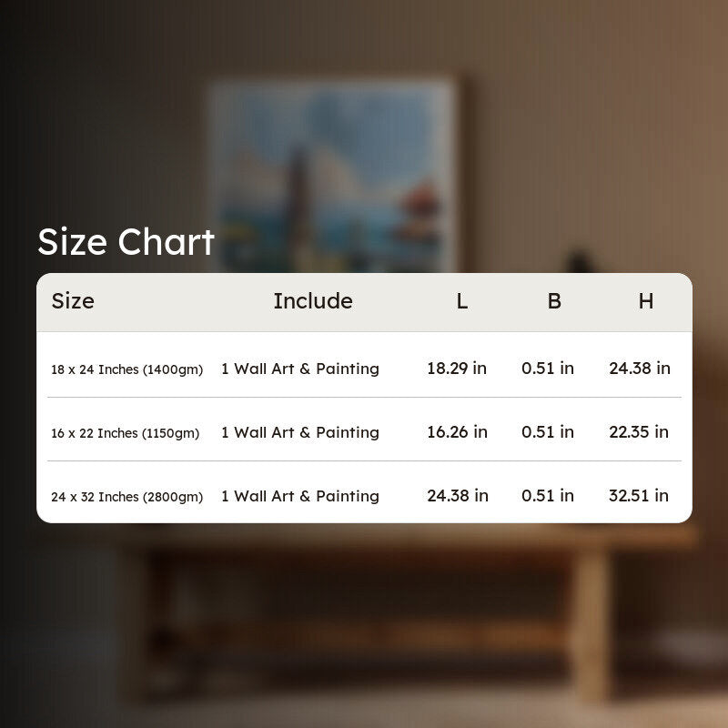Click the 24.38 in height value in first row
This screenshot has height=728, width=728.
(640, 369)
